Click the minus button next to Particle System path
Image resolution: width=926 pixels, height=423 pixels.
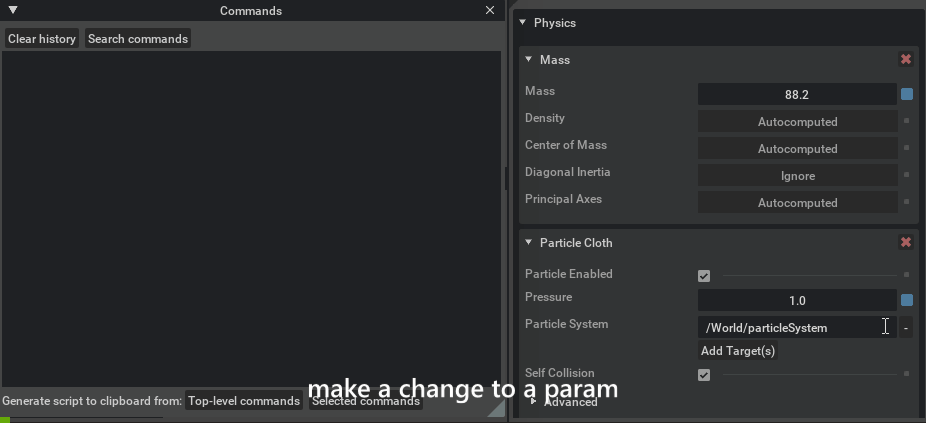905,328
